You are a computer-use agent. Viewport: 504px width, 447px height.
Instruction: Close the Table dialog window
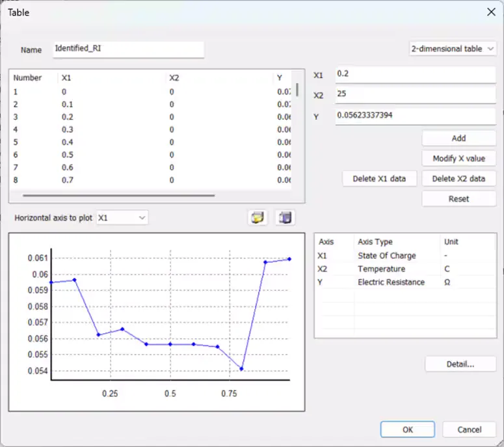pos(490,12)
